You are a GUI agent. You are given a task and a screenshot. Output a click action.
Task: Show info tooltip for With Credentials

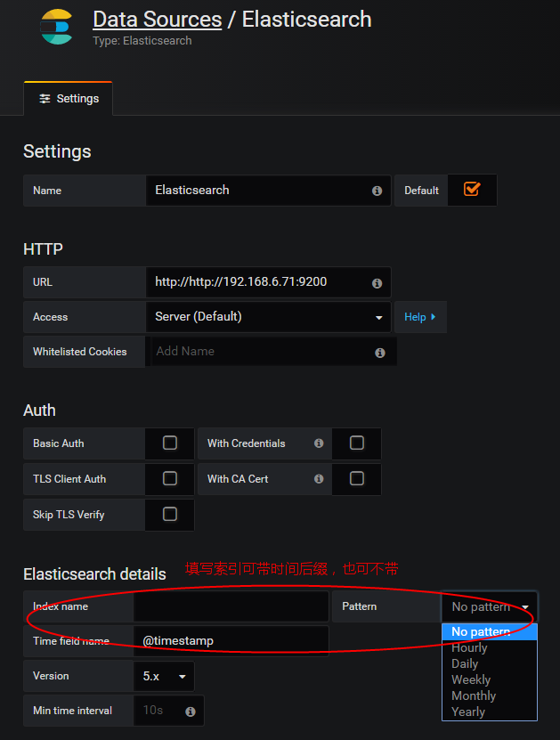tap(319, 443)
